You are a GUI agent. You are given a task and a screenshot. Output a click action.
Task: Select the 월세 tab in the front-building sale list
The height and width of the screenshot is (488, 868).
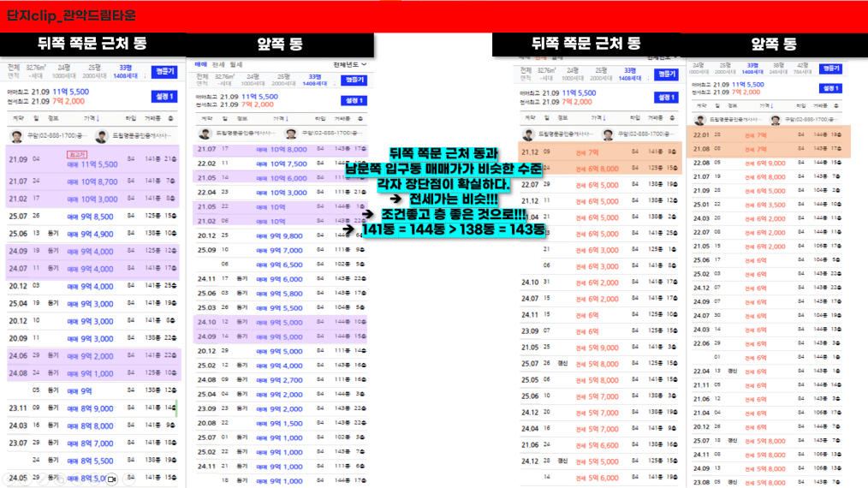click(x=235, y=65)
